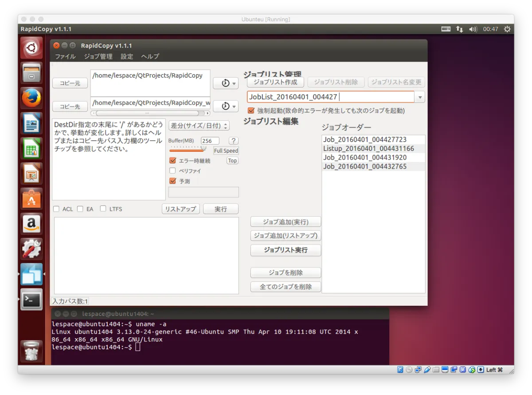Open LibreOffice Calc from the launcher
532x395 pixels.
pos(31,149)
